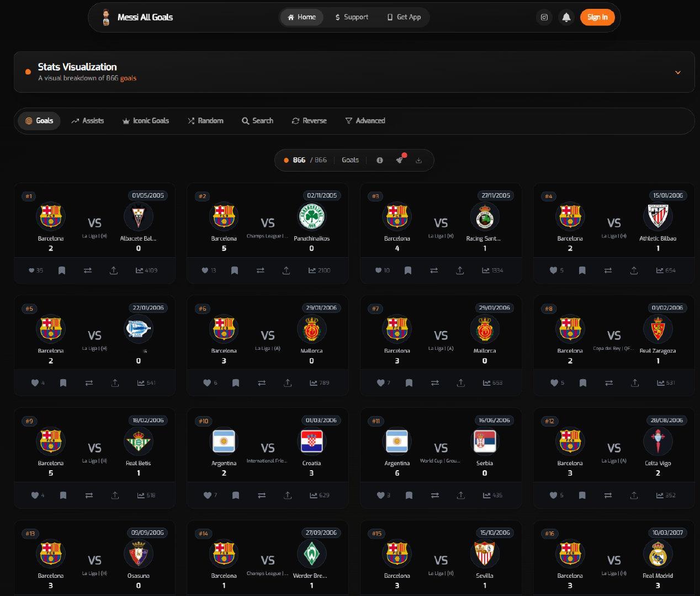The width and height of the screenshot is (700, 596).
Task: Share goal #11 Argentina vs Serbia
Action: click(x=461, y=496)
